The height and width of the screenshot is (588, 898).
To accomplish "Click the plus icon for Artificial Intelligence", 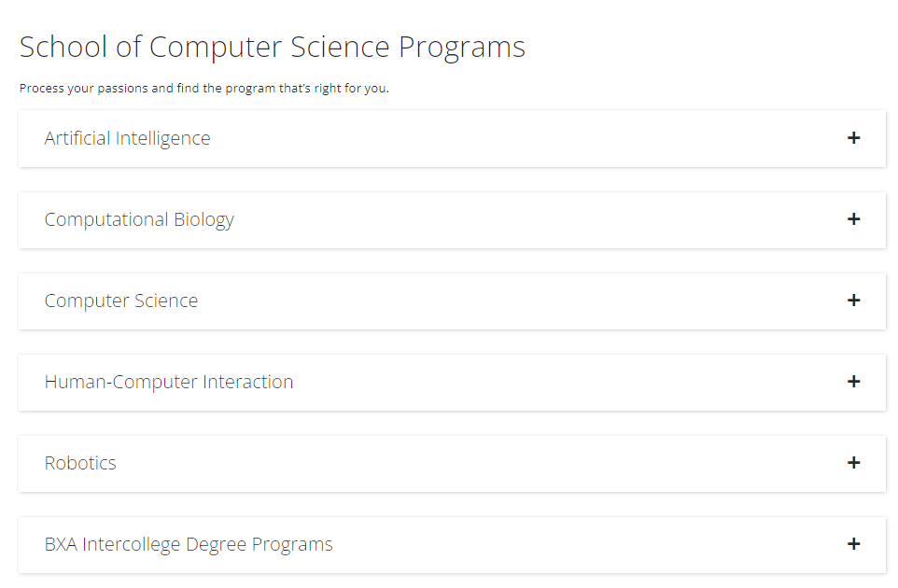I will tap(853, 138).
